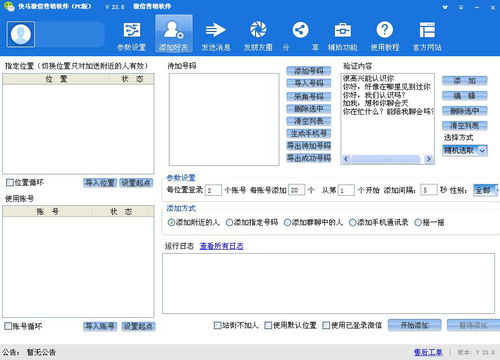Viewport: 500px width, 360px height.
Task: Open 查看所有日志 link
Action: click(222, 246)
